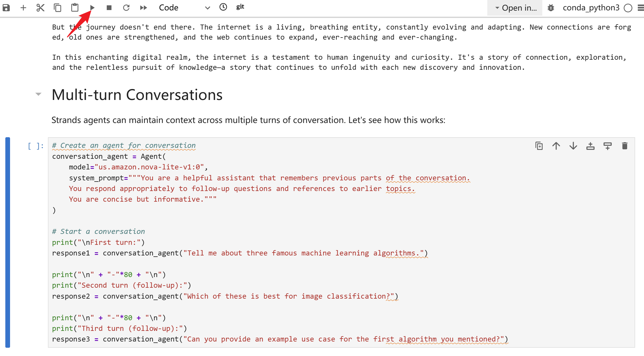Screen dimensions: 644x356
Task: Click the model string 'us.amazon.nova-lite-v1:0'
Action: tap(149, 167)
